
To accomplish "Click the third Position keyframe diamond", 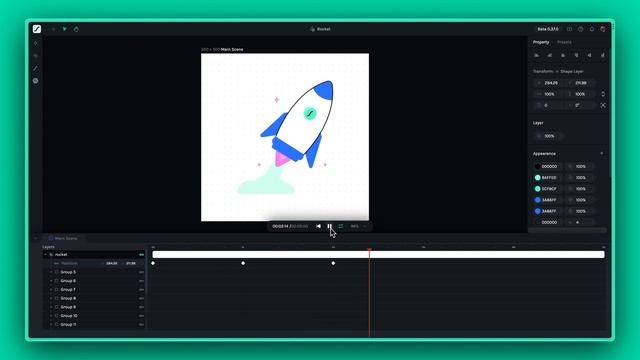I will [x=333, y=263].
